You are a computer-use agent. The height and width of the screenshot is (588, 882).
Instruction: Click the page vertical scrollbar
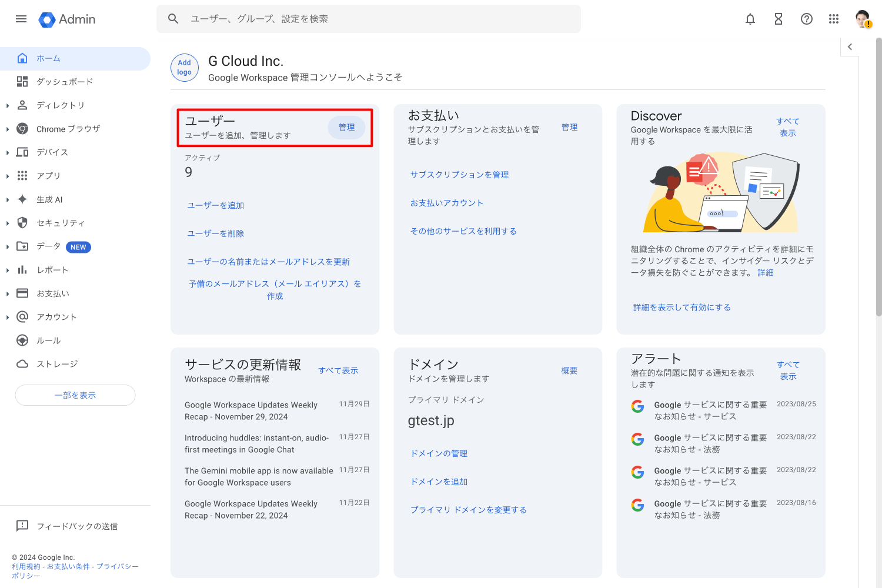click(878, 176)
